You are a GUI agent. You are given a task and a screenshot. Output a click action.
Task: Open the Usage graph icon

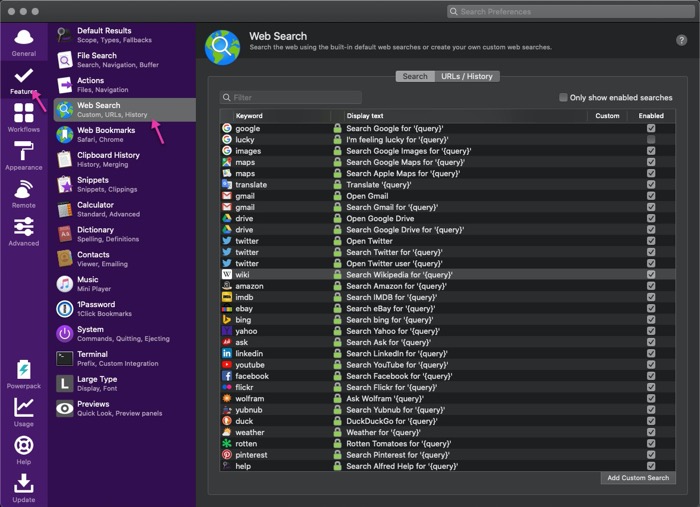click(24, 407)
